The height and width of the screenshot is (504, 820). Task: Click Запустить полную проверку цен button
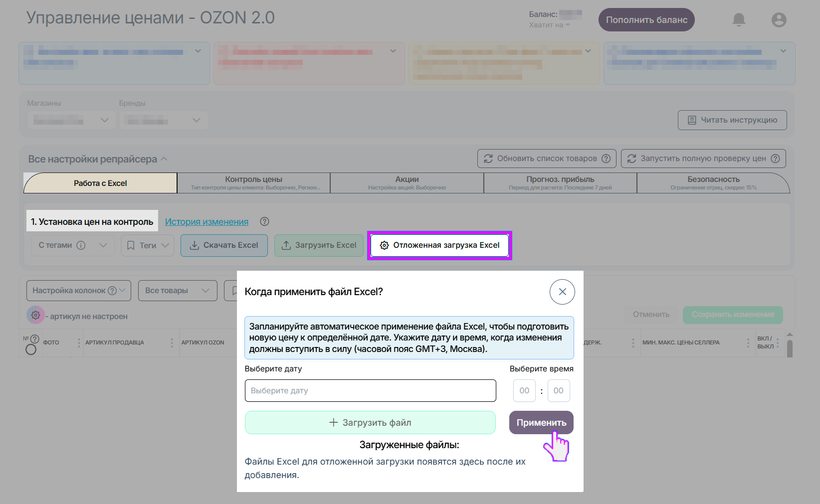(703, 159)
